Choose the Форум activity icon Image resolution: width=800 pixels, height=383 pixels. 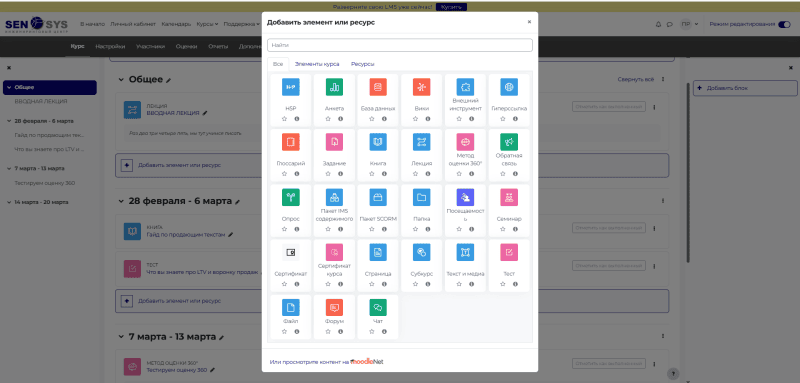point(334,308)
